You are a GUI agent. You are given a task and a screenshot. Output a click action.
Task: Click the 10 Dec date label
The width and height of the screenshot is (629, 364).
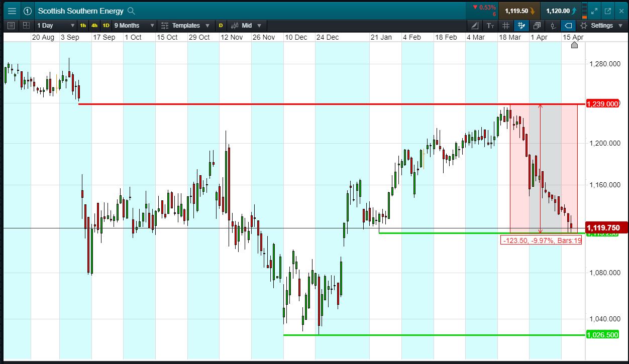tap(296, 37)
